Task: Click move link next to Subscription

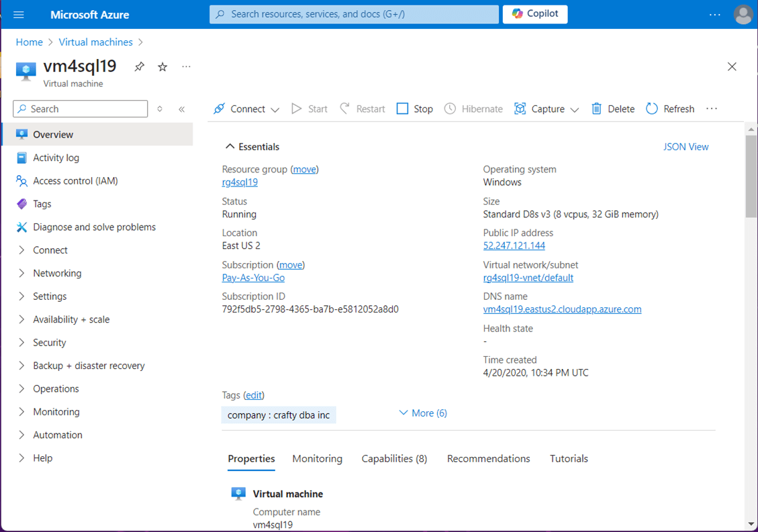Action: pyautogui.click(x=291, y=265)
